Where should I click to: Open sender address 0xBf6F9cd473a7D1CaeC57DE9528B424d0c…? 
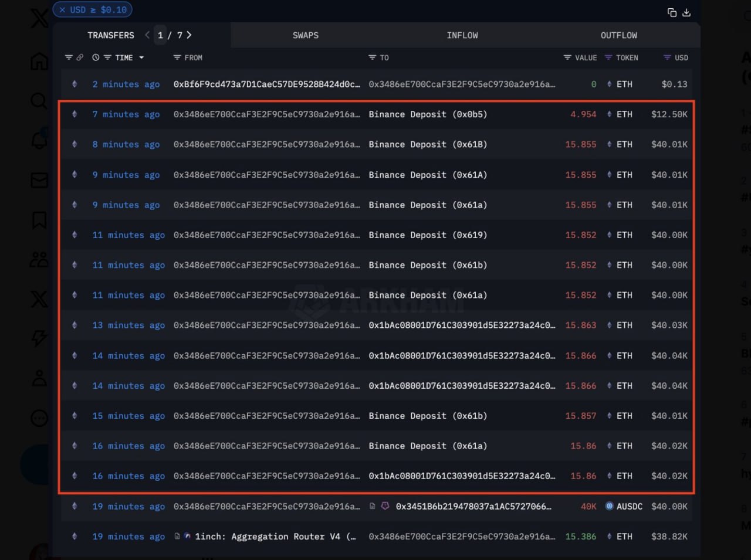267,84
